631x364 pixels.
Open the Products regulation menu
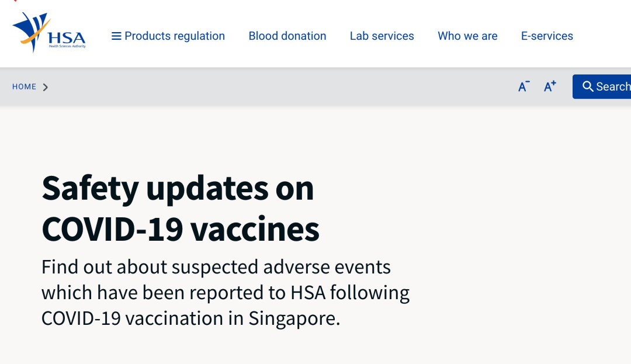coord(175,36)
